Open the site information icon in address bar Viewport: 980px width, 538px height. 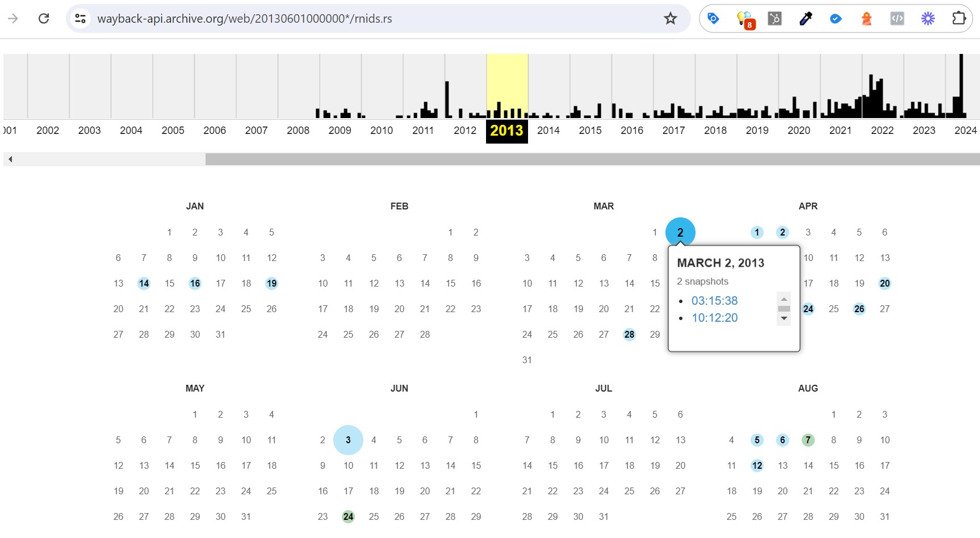coord(81,19)
